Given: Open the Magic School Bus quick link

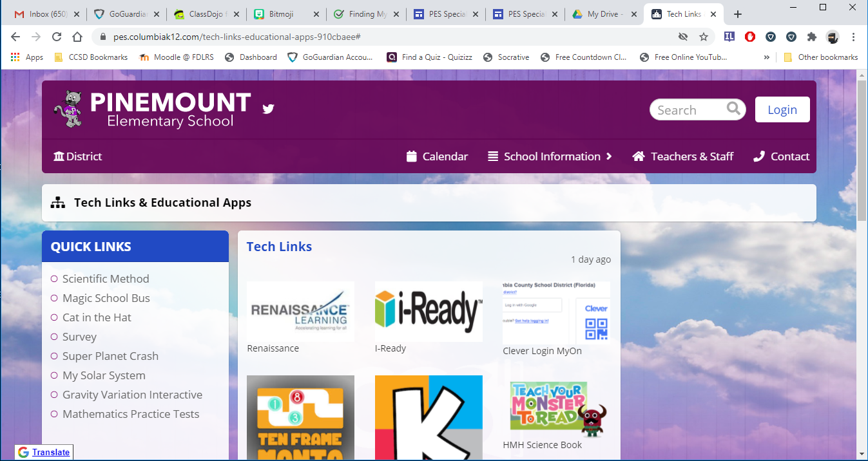Looking at the screenshot, I should pyautogui.click(x=106, y=298).
